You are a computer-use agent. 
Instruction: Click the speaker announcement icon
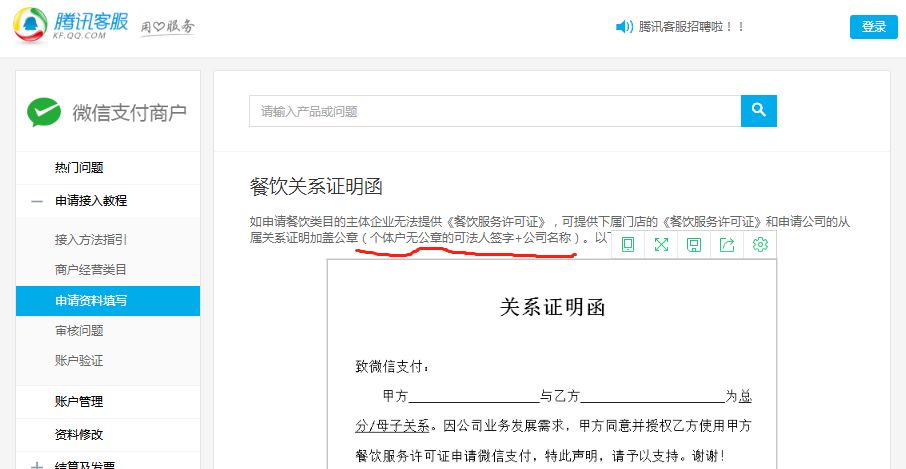(624, 27)
